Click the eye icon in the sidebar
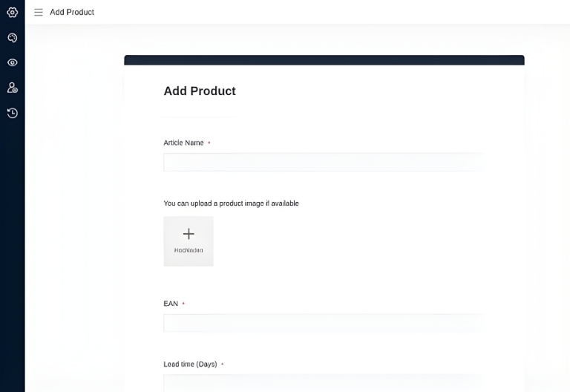The height and width of the screenshot is (392, 570). [x=12, y=62]
